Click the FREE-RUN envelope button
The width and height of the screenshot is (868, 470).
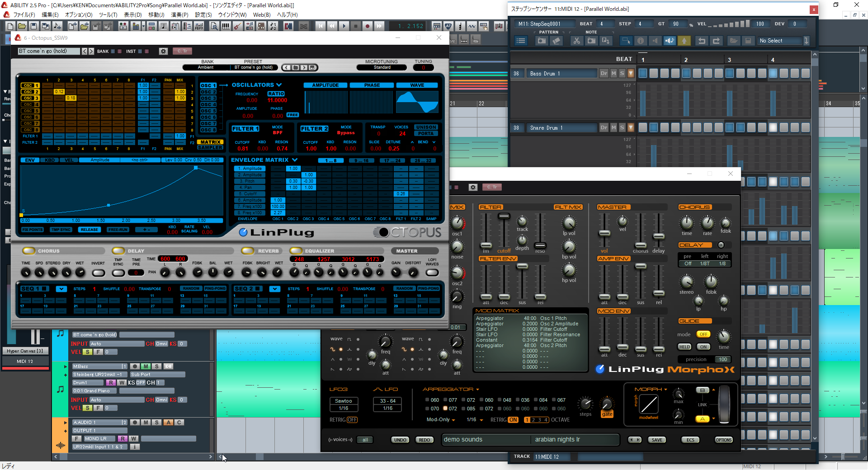coord(118,230)
